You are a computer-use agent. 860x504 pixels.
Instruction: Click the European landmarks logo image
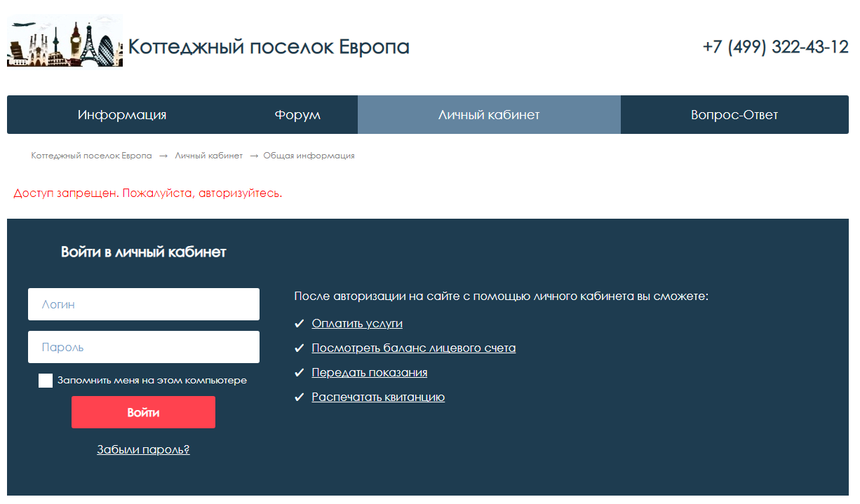(x=65, y=41)
